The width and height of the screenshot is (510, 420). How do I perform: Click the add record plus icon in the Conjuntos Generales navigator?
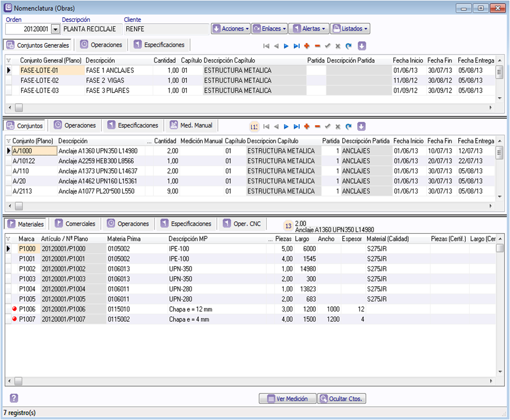coord(307,46)
